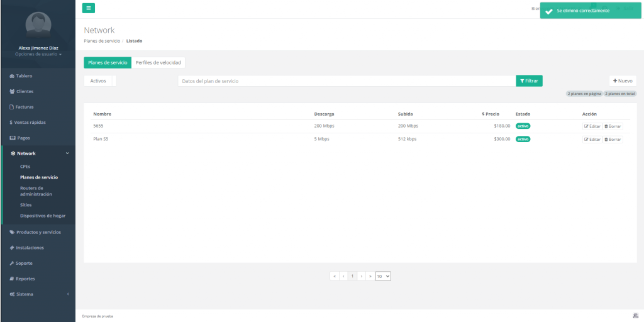
Task: Click the Clientes users icon
Action: pyautogui.click(x=12, y=92)
